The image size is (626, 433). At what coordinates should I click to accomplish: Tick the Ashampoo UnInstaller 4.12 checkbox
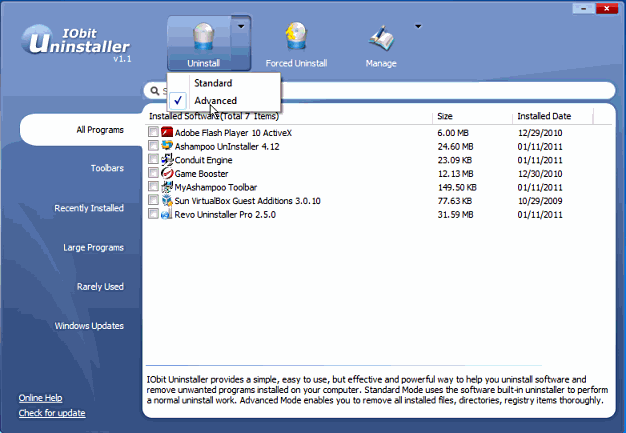point(153,145)
